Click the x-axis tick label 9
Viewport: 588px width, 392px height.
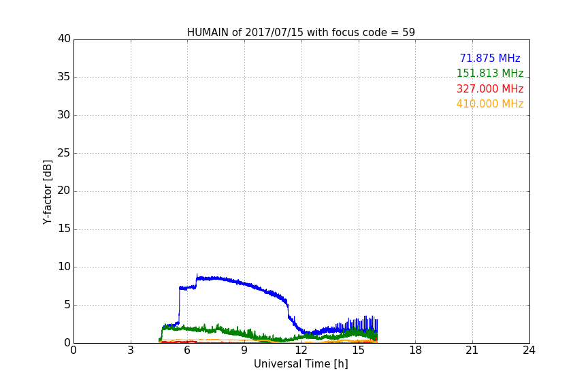click(244, 350)
